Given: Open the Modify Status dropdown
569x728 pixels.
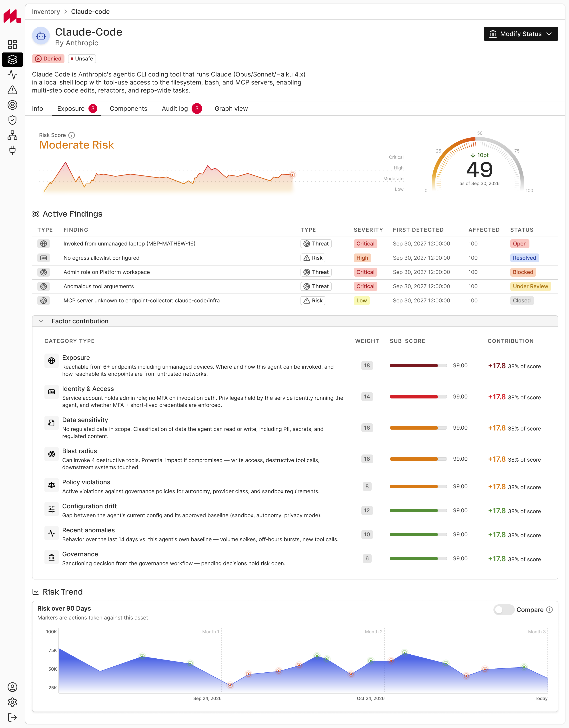Looking at the screenshot, I should (x=521, y=34).
